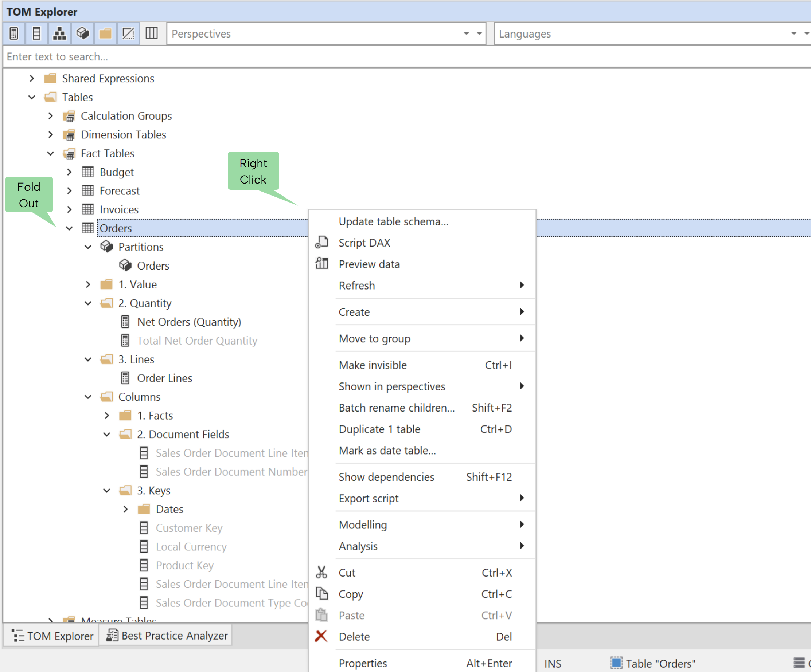Toggle measures visibility in the toolbar
Image resolution: width=811 pixels, height=672 pixels.
14,34
